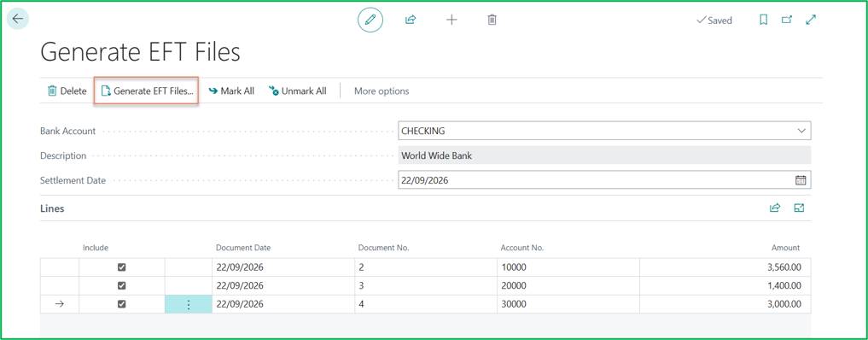The height and width of the screenshot is (340, 868).
Task: Click amount 3,560.00 cell
Action: click(725, 267)
